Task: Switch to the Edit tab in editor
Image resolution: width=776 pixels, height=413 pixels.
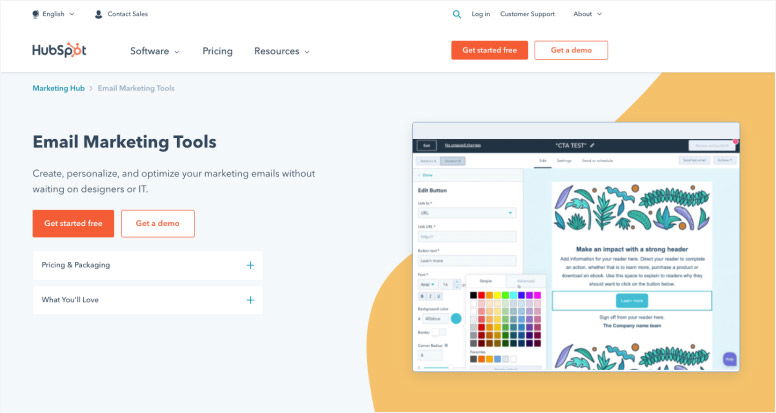Action: 542,161
